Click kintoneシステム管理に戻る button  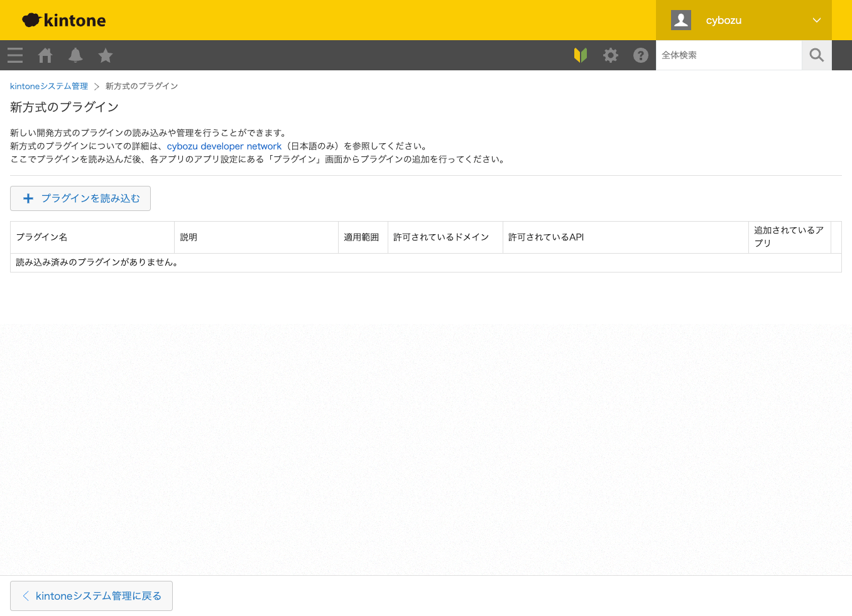tap(91, 596)
